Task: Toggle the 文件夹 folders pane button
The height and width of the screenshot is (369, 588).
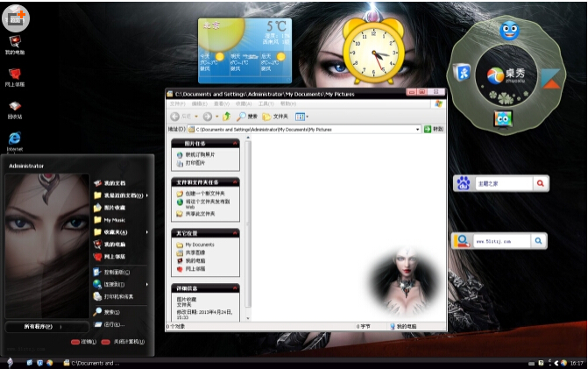Action: pos(275,117)
